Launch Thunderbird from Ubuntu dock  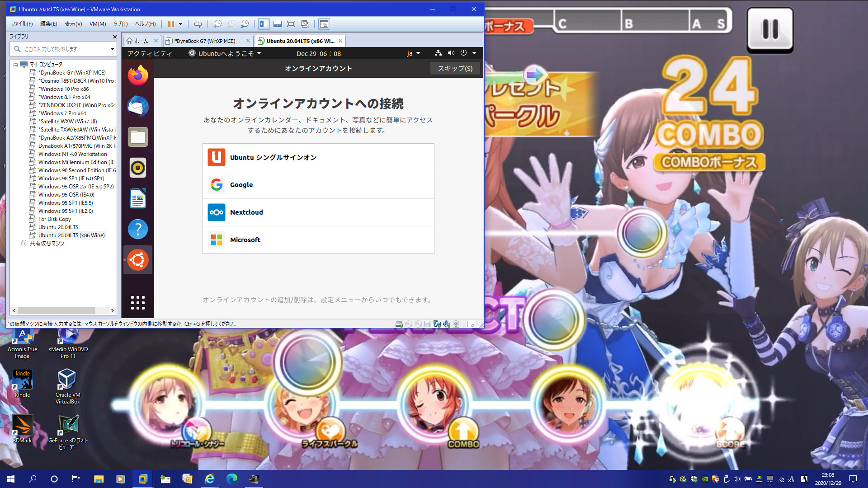[x=138, y=106]
